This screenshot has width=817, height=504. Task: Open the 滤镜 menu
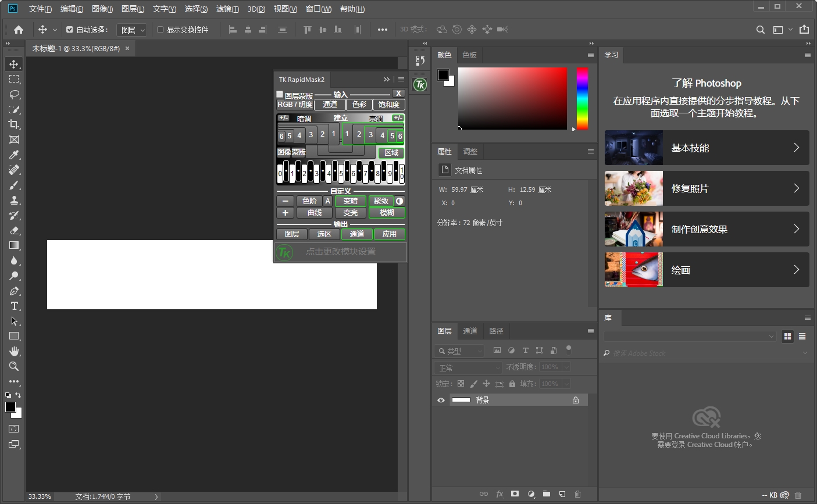coord(227,9)
